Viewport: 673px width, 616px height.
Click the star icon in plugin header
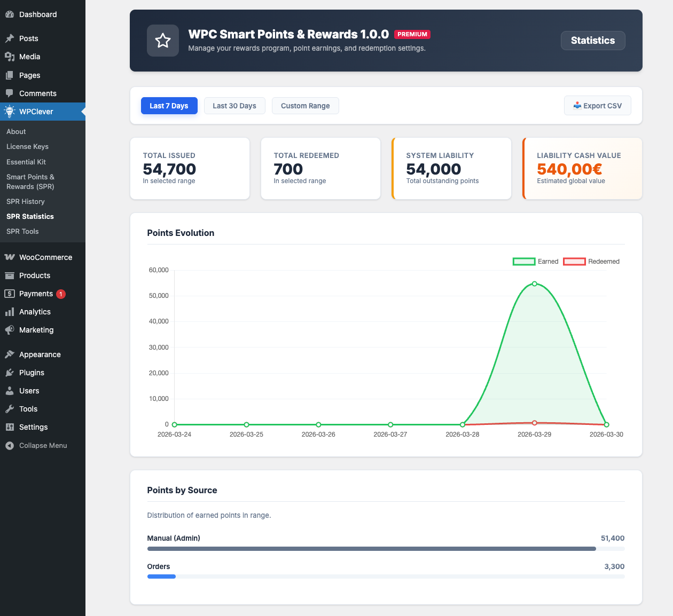163,41
